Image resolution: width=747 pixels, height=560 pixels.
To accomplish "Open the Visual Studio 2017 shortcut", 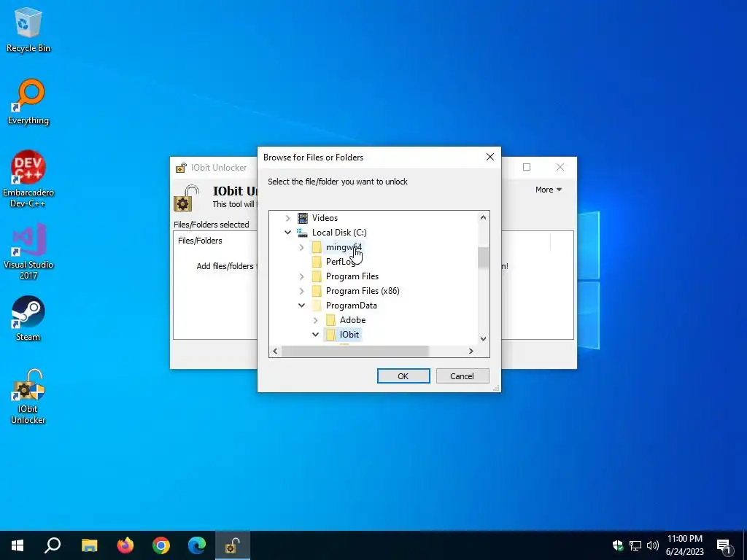I will click(28, 251).
